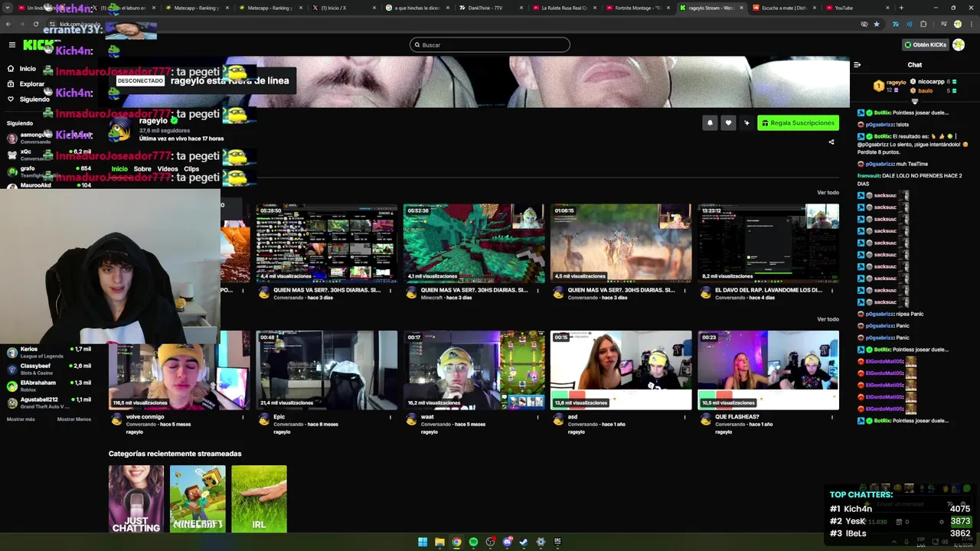Open Chrome from taskbar
Screen dimensions: 980x551
pyautogui.click(x=456, y=542)
